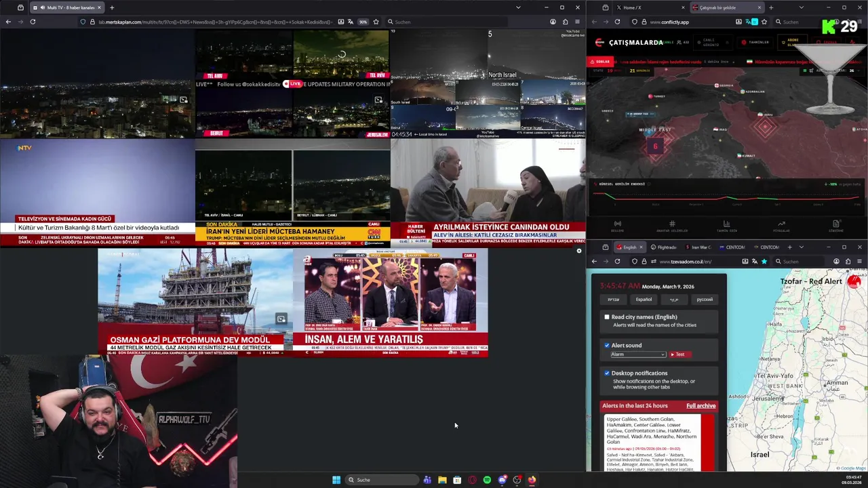List all tabs in Multi TV window

(x=518, y=7)
